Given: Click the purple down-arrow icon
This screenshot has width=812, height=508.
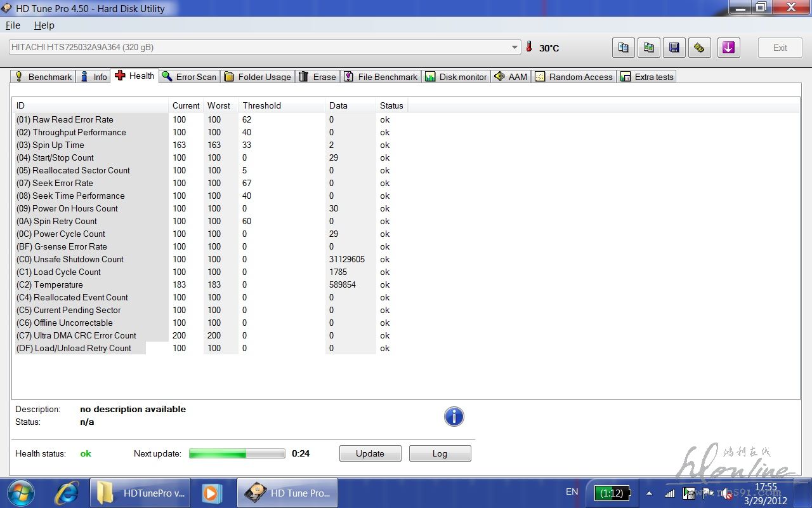Looking at the screenshot, I should pyautogui.click(x=728, y=48).
